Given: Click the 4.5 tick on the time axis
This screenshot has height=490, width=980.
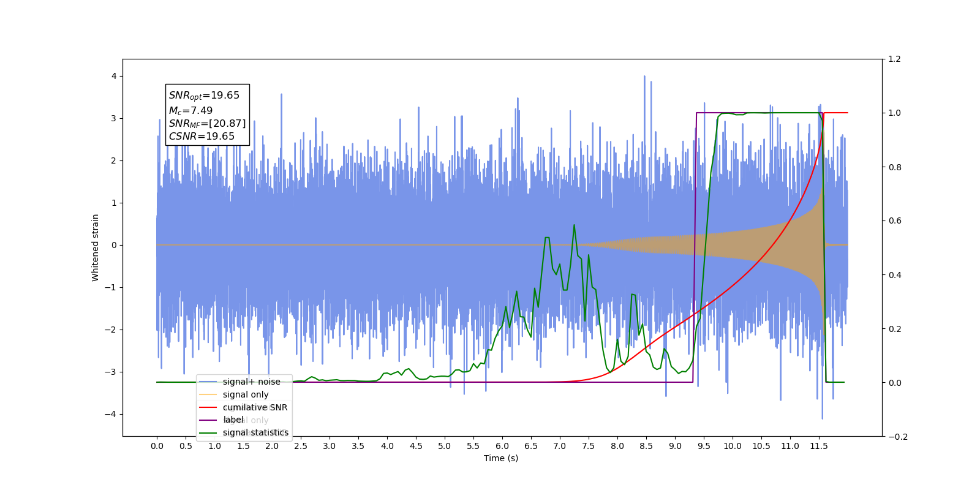Looking at the screenshot, I should (416, 446).
